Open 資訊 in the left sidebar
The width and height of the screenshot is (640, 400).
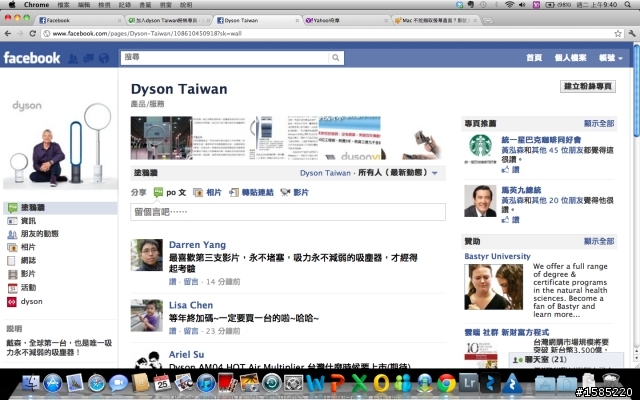(28, 221)
